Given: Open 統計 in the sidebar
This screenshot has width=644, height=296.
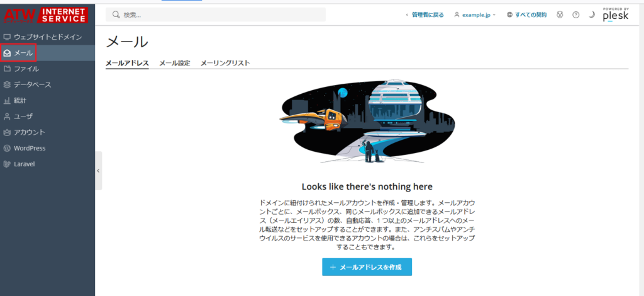Looking at the screenshot, I should [47, 100].
